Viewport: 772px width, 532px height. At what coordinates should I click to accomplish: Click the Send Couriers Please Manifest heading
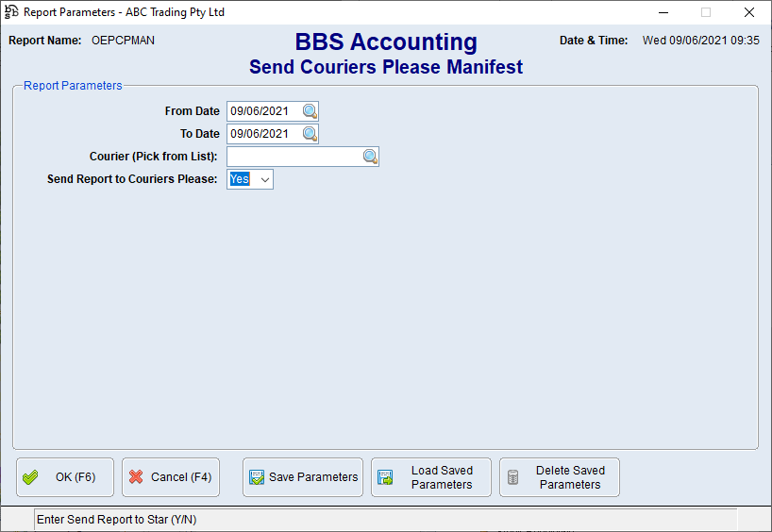385,67
